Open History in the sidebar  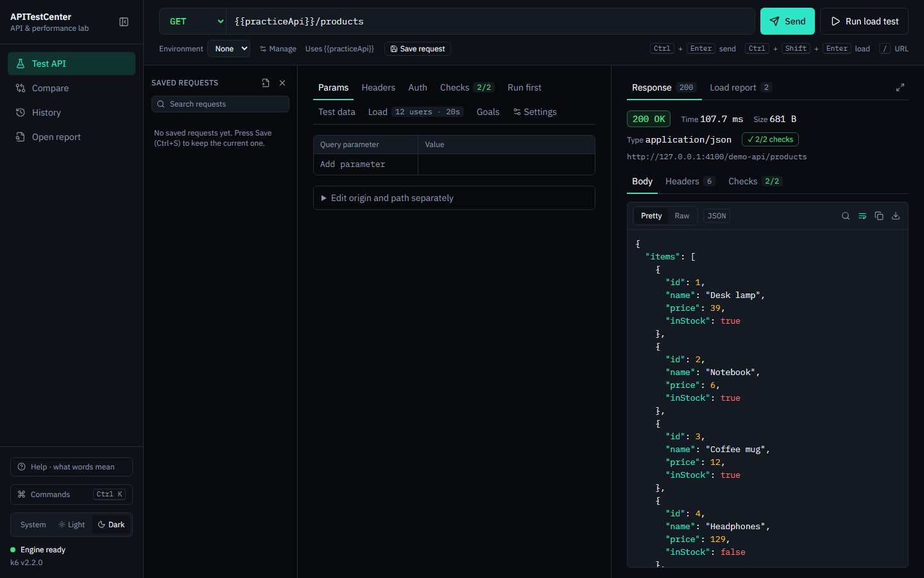tap(71, 112)
